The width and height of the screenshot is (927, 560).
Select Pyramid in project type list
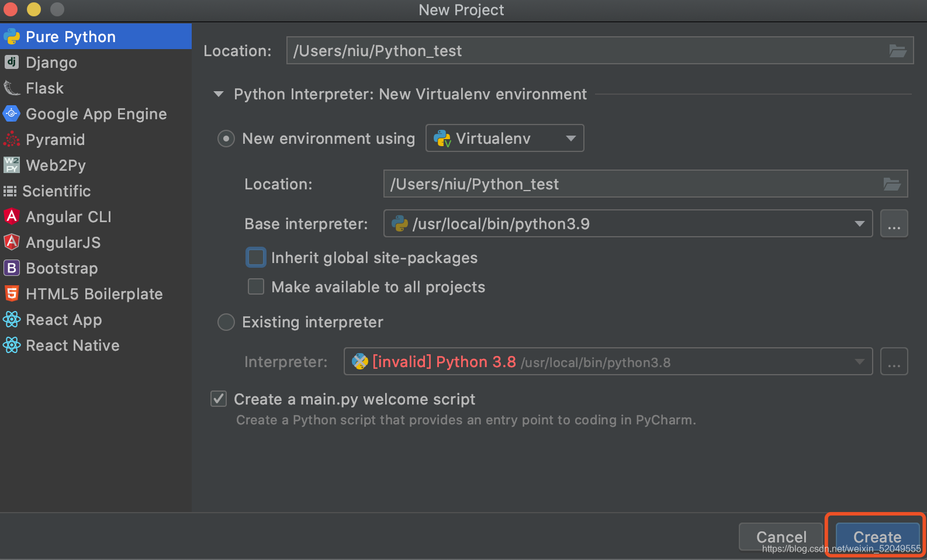(x=96, y=139)
